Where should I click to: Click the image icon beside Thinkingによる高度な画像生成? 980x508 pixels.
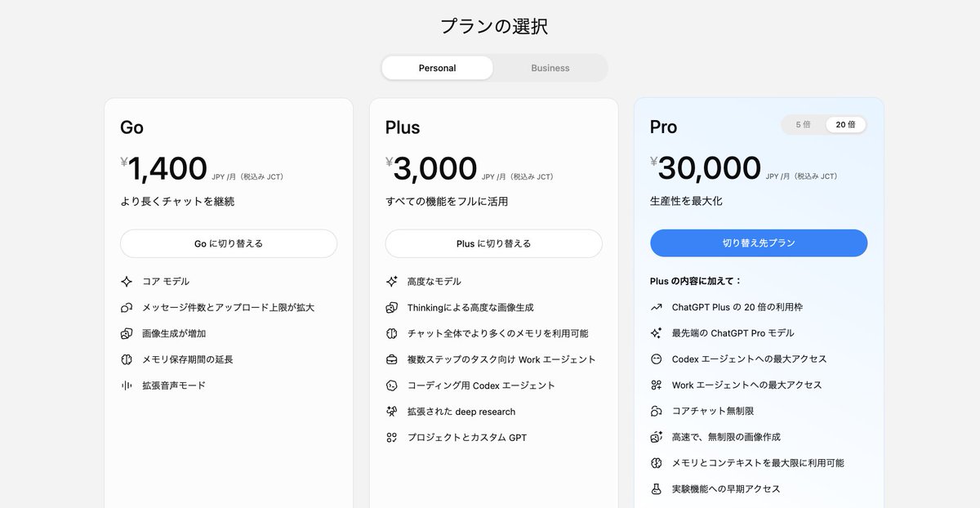(392, 308)
